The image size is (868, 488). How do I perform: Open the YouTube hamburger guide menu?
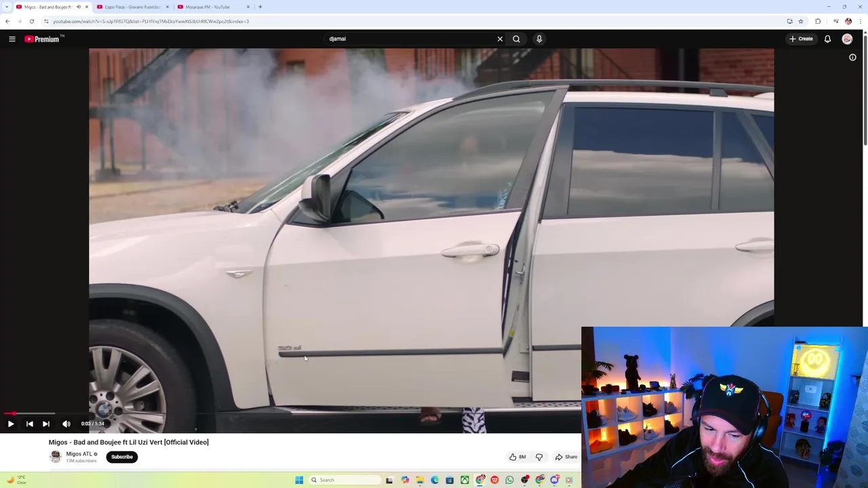12,39
